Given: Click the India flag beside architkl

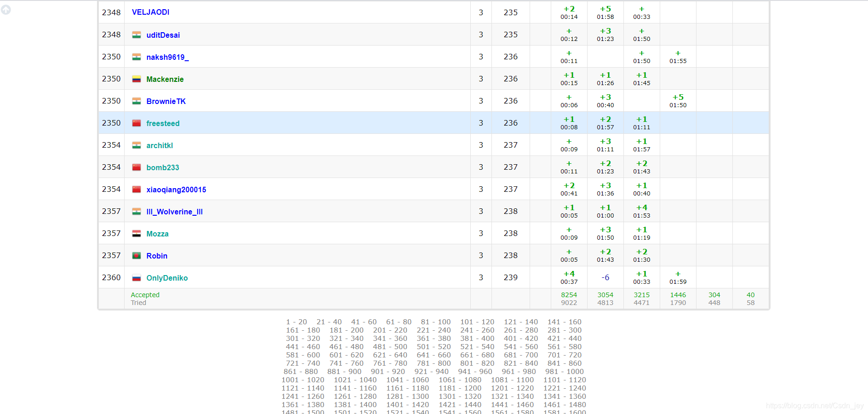Looking at the screenshot, I should click(x=137, y=145).
